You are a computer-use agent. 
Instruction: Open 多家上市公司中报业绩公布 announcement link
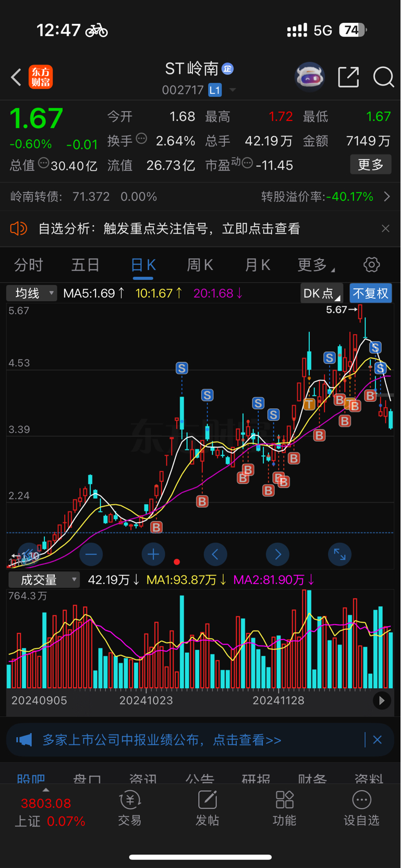coord(162,740)
